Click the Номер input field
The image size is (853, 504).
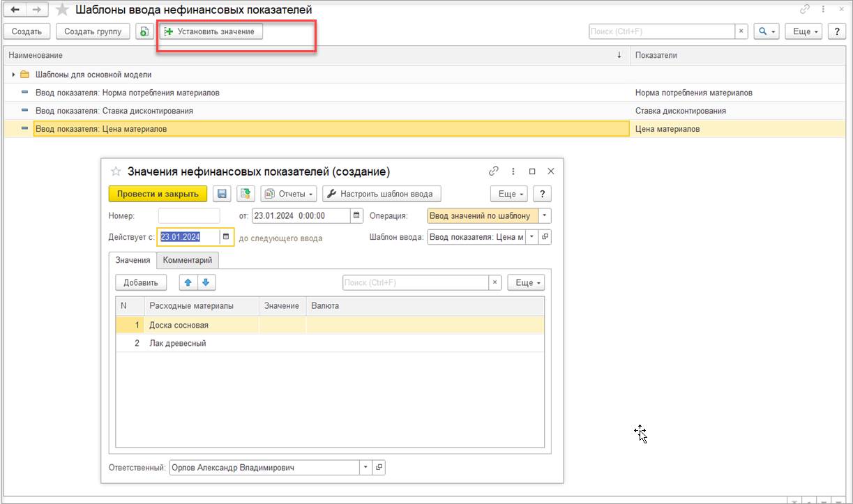point(189,216)
